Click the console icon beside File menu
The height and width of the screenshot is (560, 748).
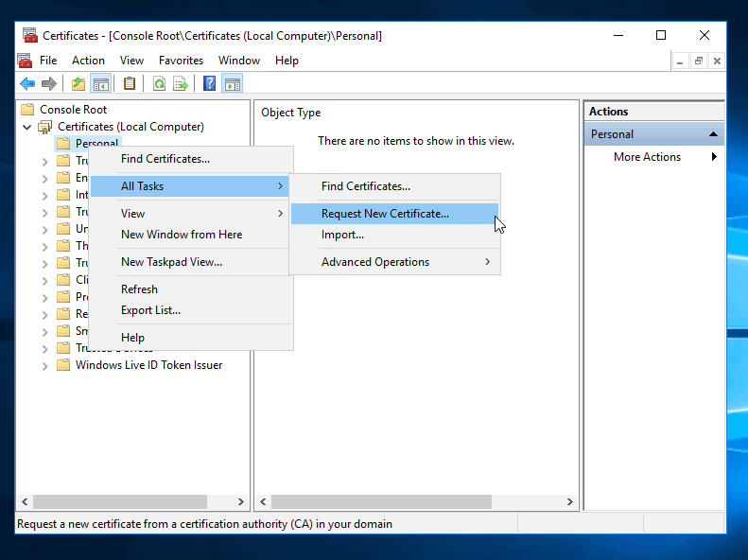[25, 61]
